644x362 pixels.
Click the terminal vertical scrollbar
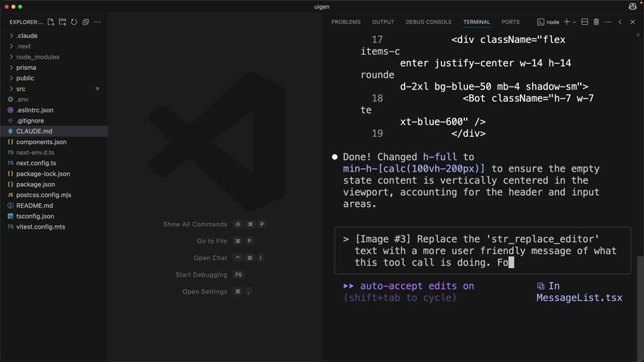pyautogui.click(x=640, y=308)
